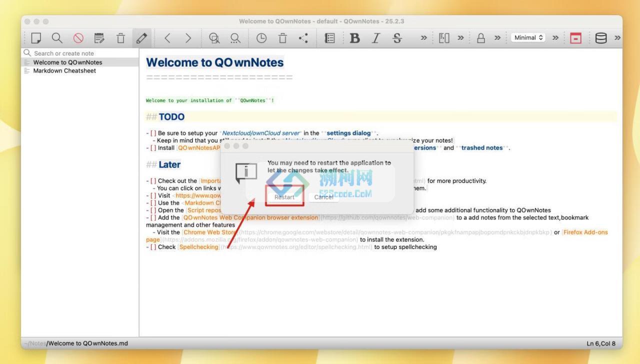This screenshot has width=640, height=364.
Task: Click the Restart button in dialog
Action: [x=284, y=197]
